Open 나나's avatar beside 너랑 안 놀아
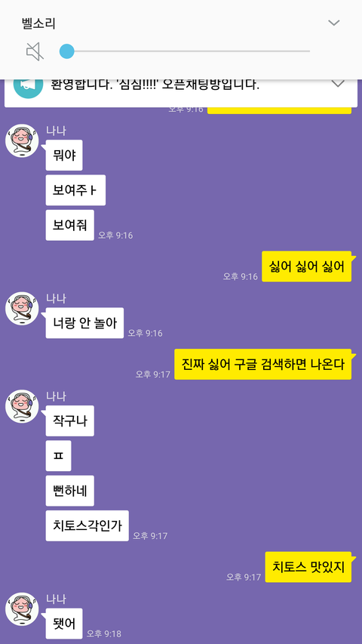Image resolution: width=362 pixels, height=644 pixels. (x=22, y=309)
